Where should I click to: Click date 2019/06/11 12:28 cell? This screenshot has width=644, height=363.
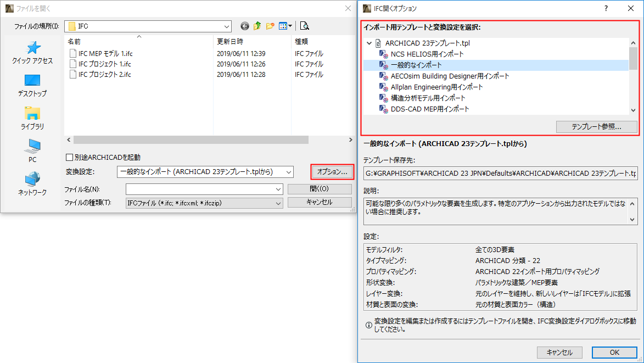pyautogui.click(x=241, y=74)
